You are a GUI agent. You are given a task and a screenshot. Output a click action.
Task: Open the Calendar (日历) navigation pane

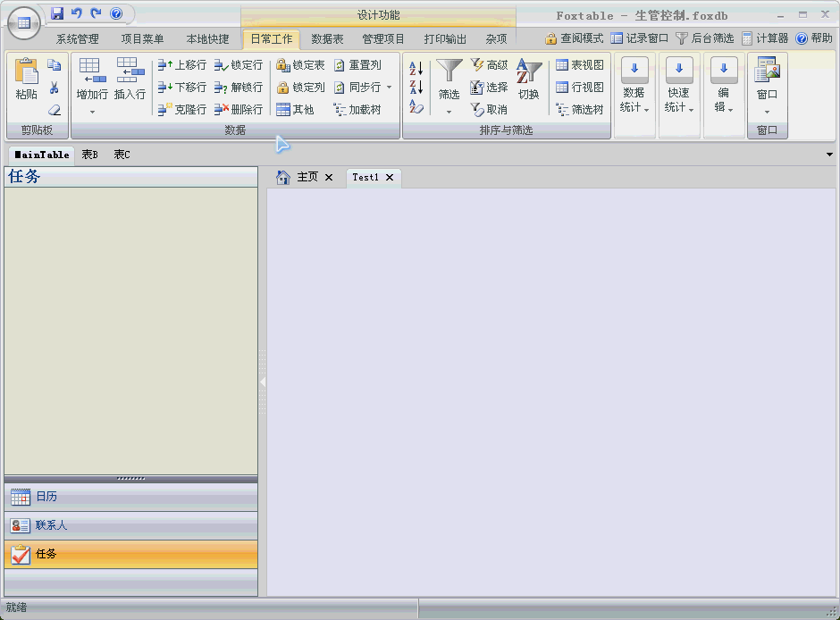[46, 497]
